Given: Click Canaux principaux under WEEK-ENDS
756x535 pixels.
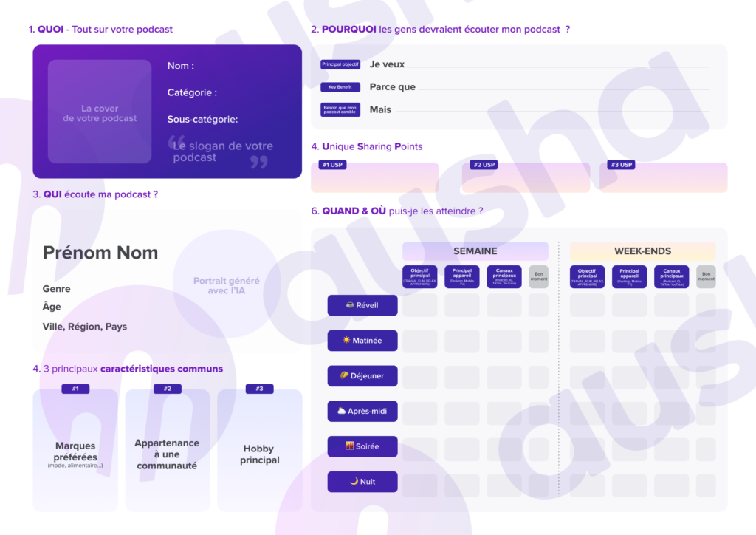Looking at the screenshot, I should [x=672, y=277].
